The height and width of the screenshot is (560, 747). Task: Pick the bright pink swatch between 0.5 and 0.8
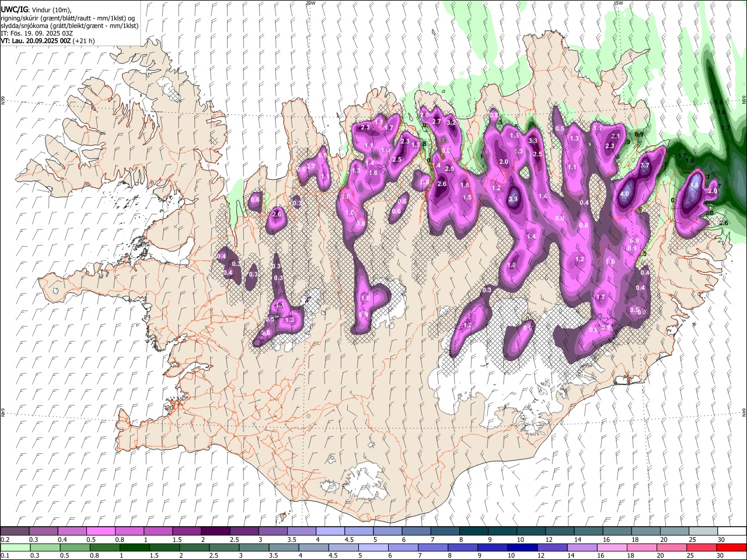pyautogui.click(x=101, y=531)
